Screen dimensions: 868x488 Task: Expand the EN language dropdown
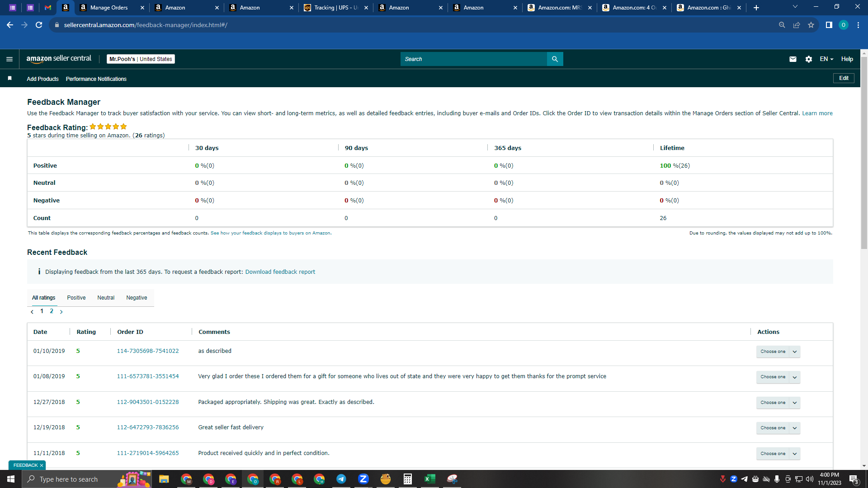tap(826, 59)
